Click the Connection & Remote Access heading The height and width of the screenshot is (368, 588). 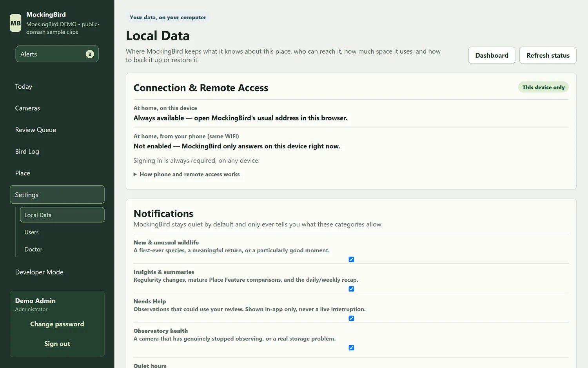[201, 88]
